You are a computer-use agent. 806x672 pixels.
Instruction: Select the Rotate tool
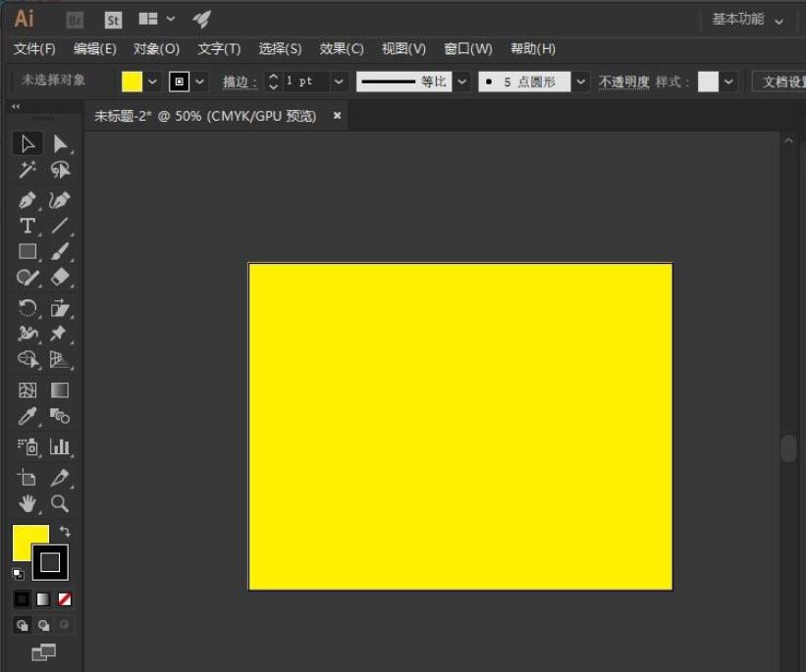[x=27, y=308]
